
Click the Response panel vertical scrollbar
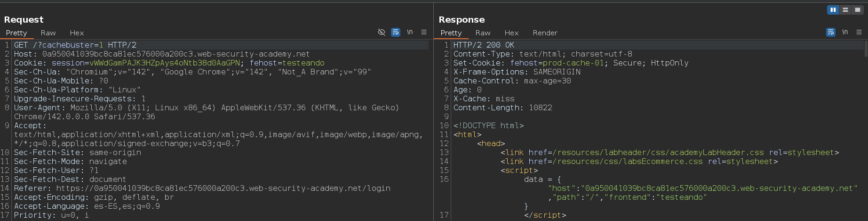[865, 49]
